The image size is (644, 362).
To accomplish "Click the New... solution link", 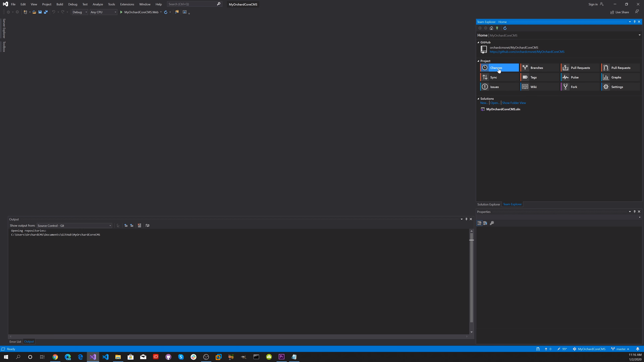I will click(484, 103).
